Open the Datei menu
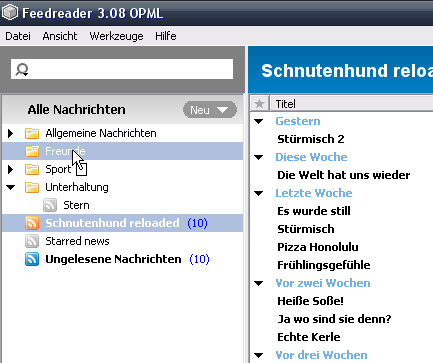 pos(18,36)
